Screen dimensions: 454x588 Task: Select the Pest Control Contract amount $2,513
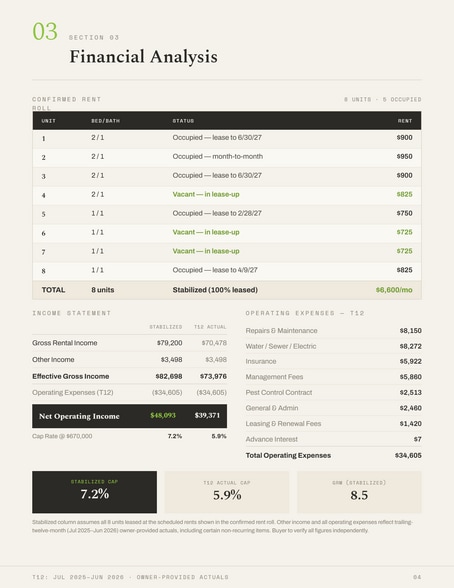[411, 392]
